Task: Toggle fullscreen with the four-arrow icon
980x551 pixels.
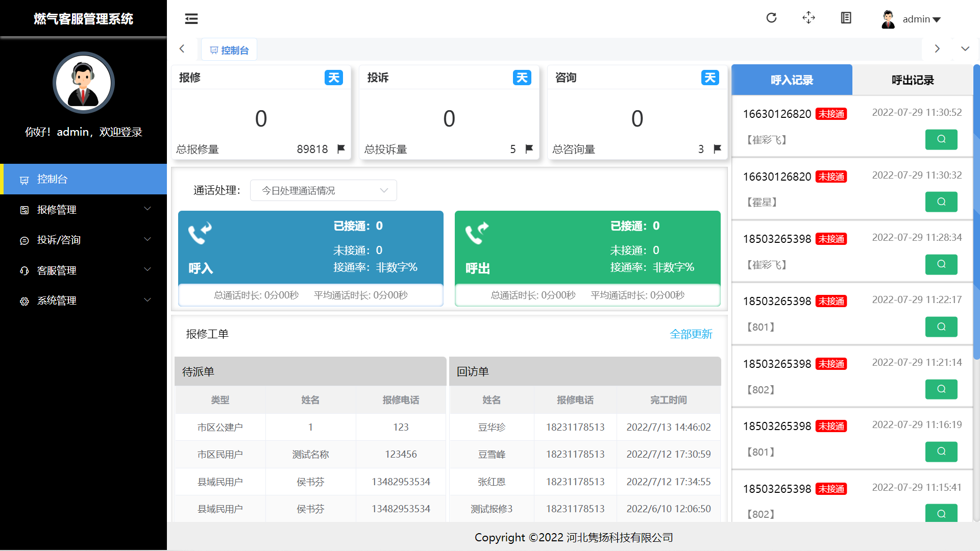Action: tap(808, 18)
